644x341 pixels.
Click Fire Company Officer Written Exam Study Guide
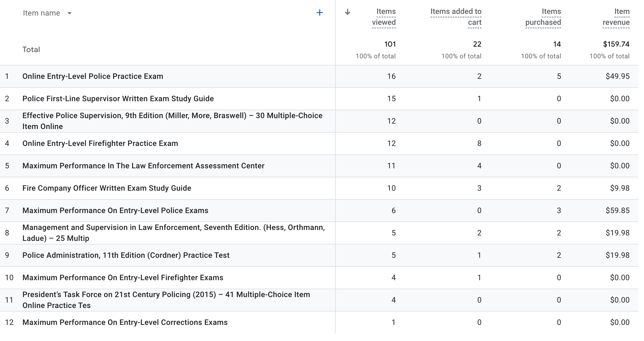107,188
